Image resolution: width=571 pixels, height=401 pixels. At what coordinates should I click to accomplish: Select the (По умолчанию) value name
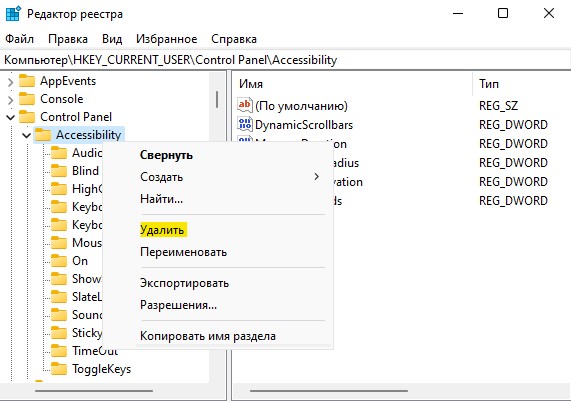301,106
